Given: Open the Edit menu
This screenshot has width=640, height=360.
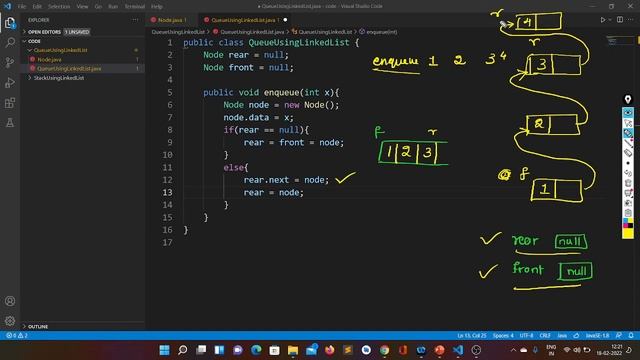Looking at the screenshot, I should coord(37,7).
